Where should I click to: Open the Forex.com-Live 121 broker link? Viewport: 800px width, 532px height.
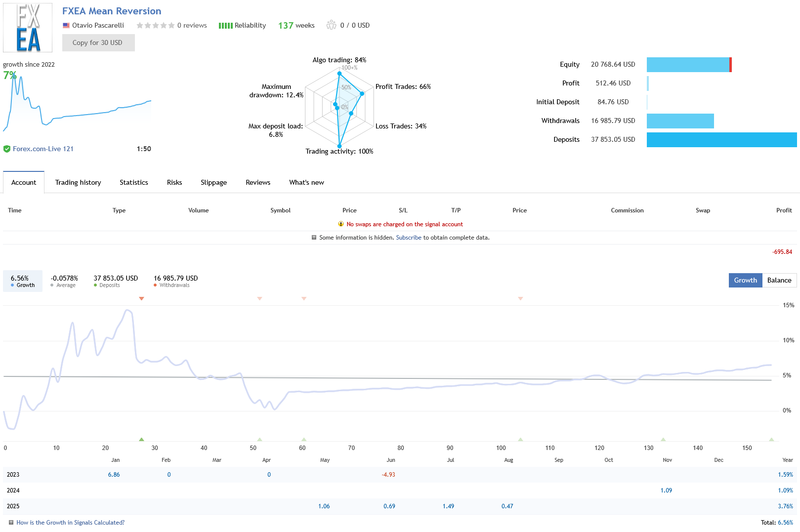pyautogui.click(x=43, y=149)
